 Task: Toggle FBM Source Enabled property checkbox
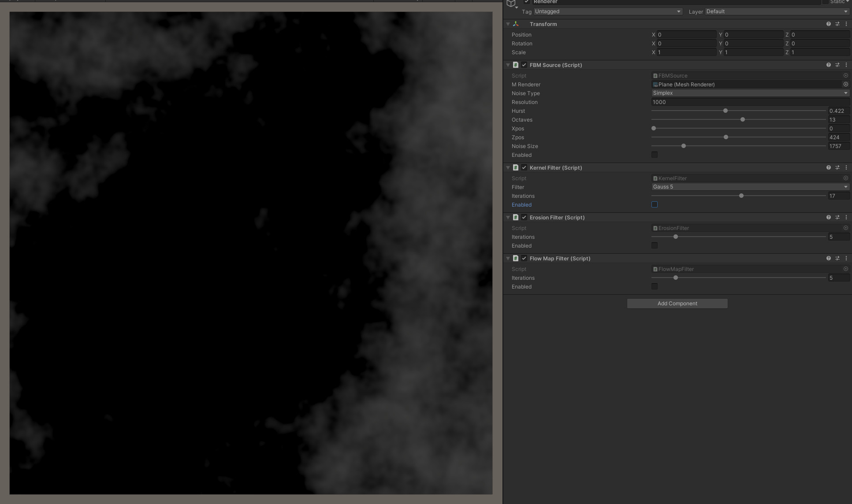pos(655,155)
